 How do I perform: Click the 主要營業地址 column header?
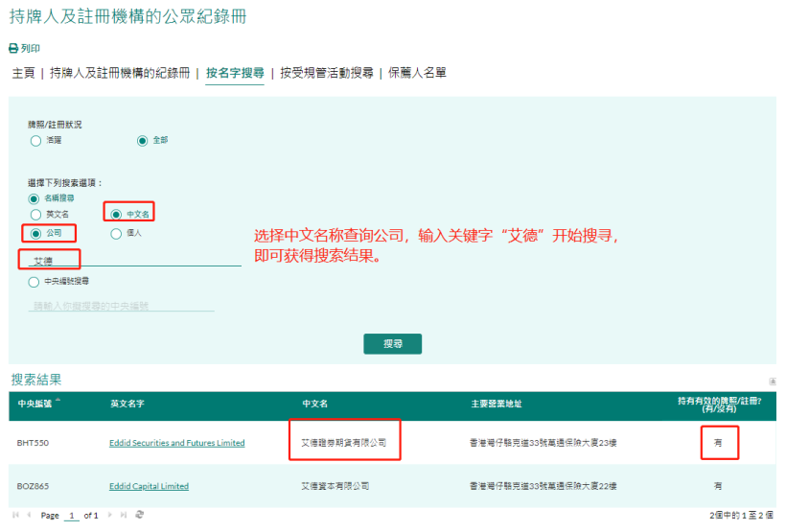[497, 404]
